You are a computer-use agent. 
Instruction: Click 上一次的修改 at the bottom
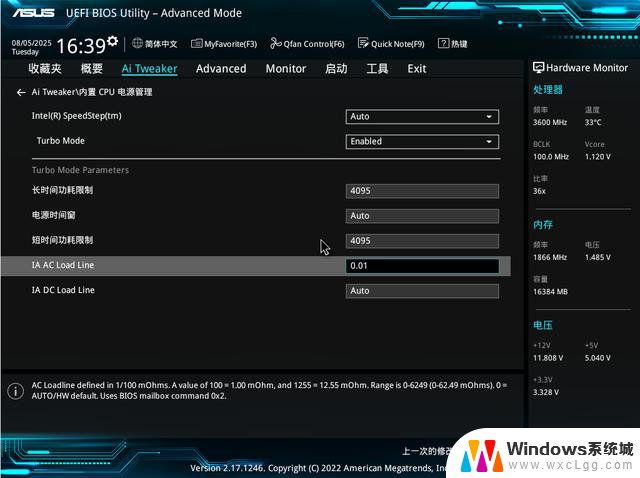point(427,451)
